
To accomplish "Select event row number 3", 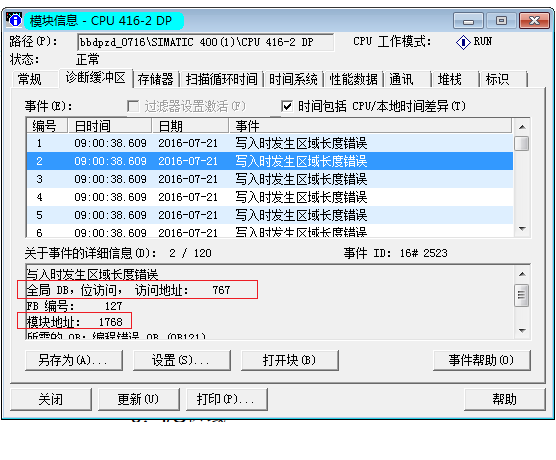I will click(x=270, y=179).
